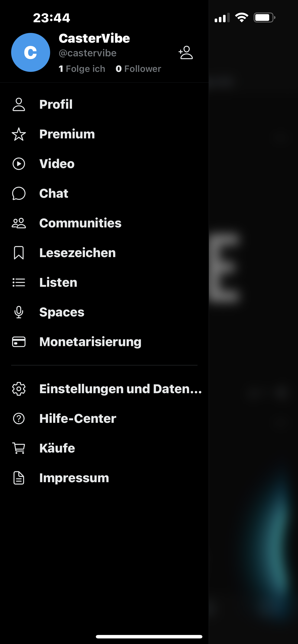298x644 pixels.
Task: Tap the Käufe shopping cart icon
Action: pyautogui.click(x=19, y=448)
